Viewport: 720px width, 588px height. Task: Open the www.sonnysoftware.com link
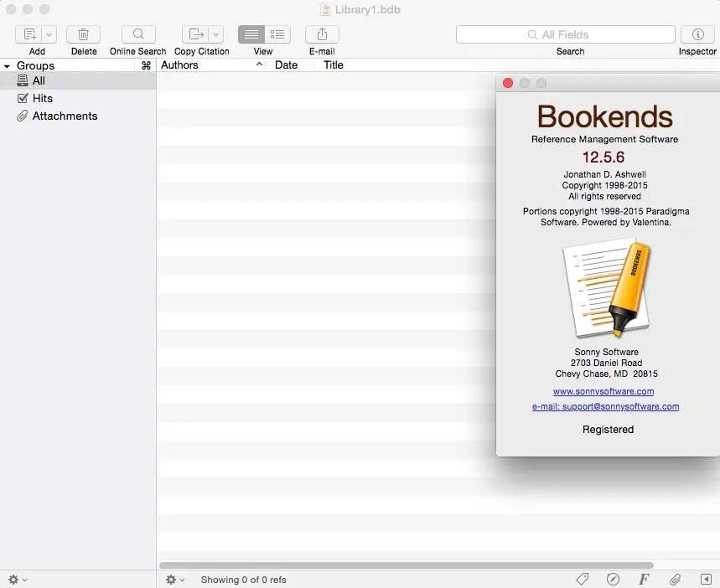[603, 391]
